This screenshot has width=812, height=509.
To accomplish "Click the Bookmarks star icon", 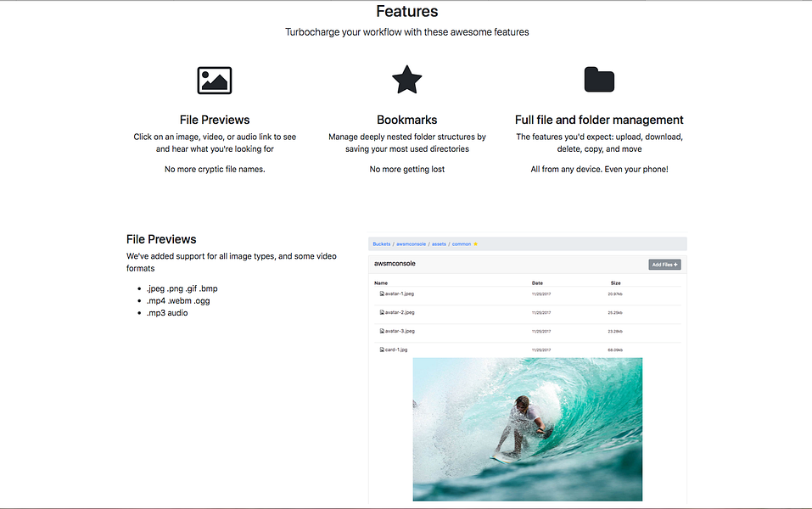I will pyautogui.click(x=407, y=79).
